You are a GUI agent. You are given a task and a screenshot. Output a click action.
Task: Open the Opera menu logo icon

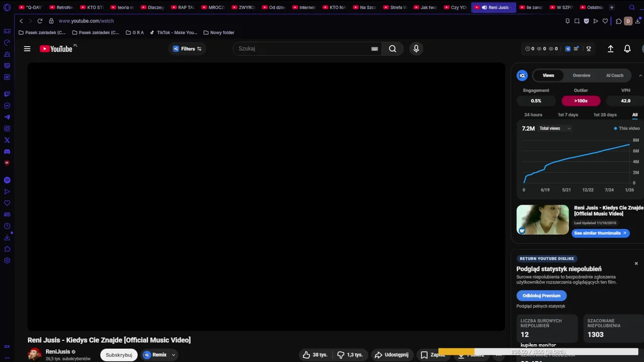point(7,8)
